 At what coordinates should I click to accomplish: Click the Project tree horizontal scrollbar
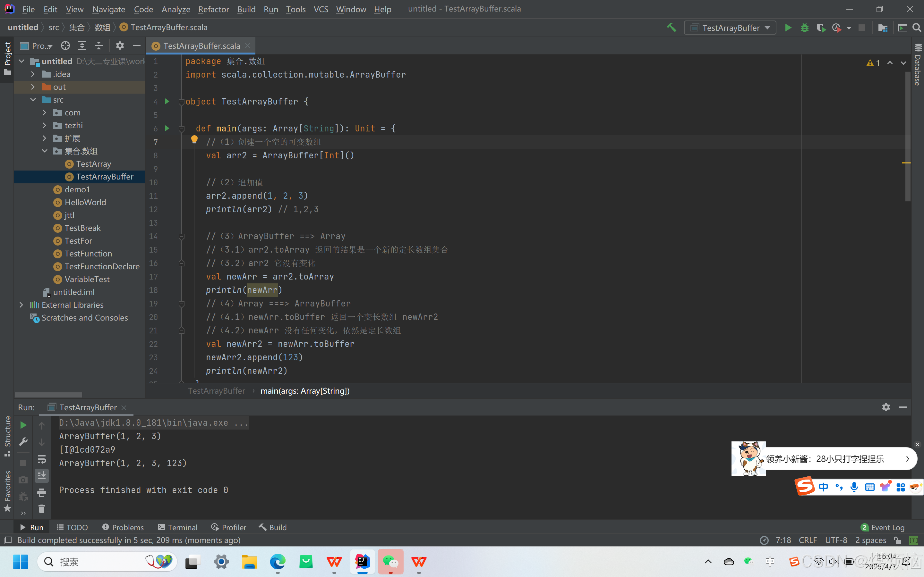(x=48, y=395)
